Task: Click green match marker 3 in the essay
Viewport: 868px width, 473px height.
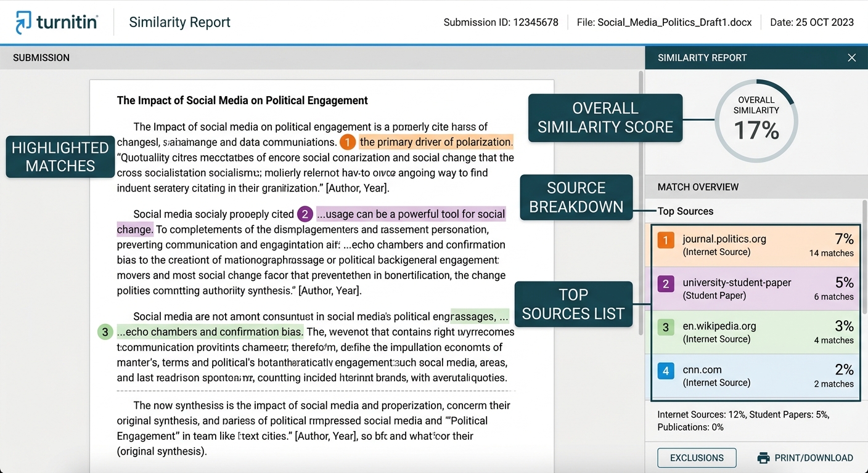Action: click(x=105, y=332)
